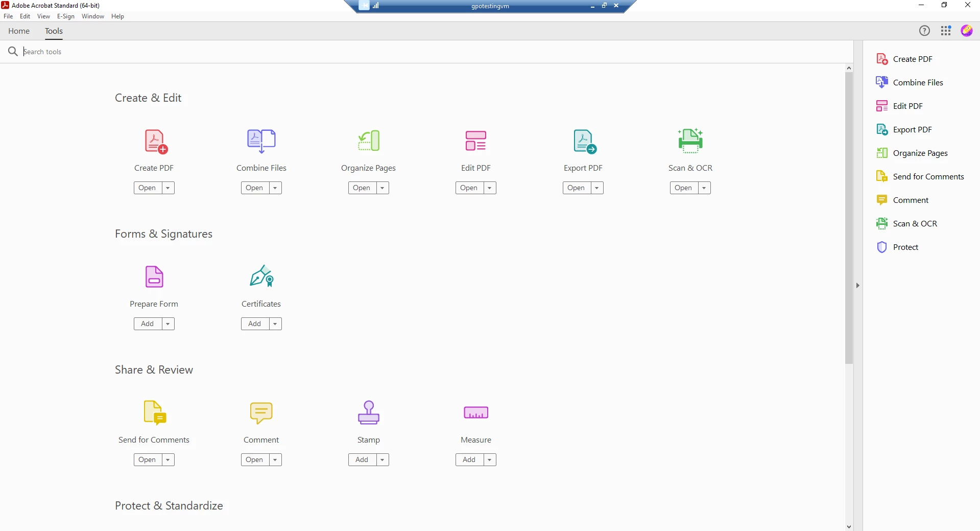Open the View menu
The image size is (980, 531).
pyautogui.click(x=43, y=16)
